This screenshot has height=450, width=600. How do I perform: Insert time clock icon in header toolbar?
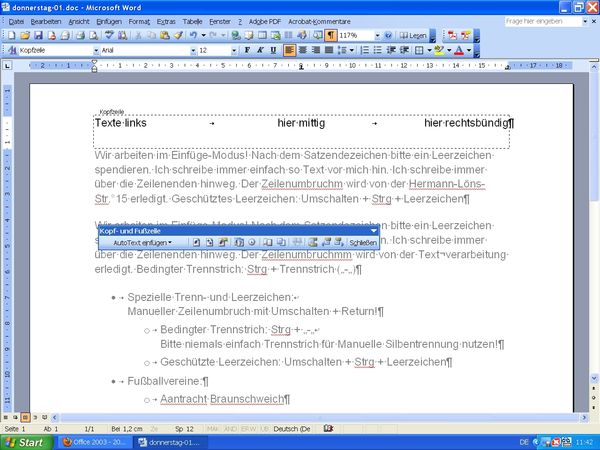pyautogui.click(x=252, y=242)
